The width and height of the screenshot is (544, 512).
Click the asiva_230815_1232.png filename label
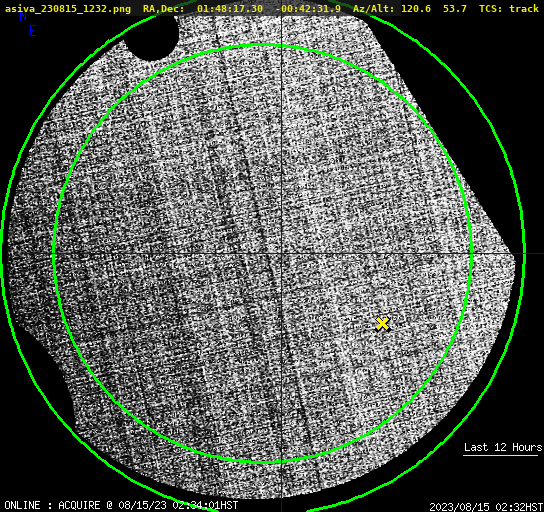point(68,8)
